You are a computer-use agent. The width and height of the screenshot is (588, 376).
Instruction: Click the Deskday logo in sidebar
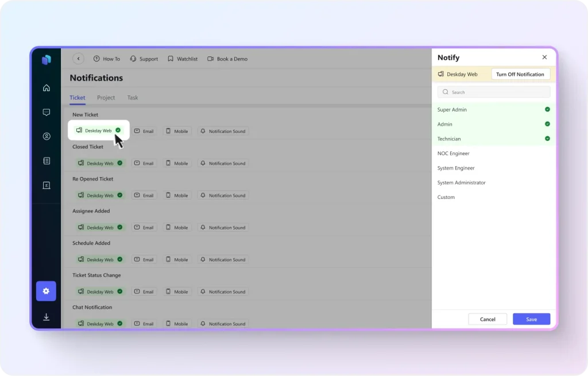click(x=47, y=59)
